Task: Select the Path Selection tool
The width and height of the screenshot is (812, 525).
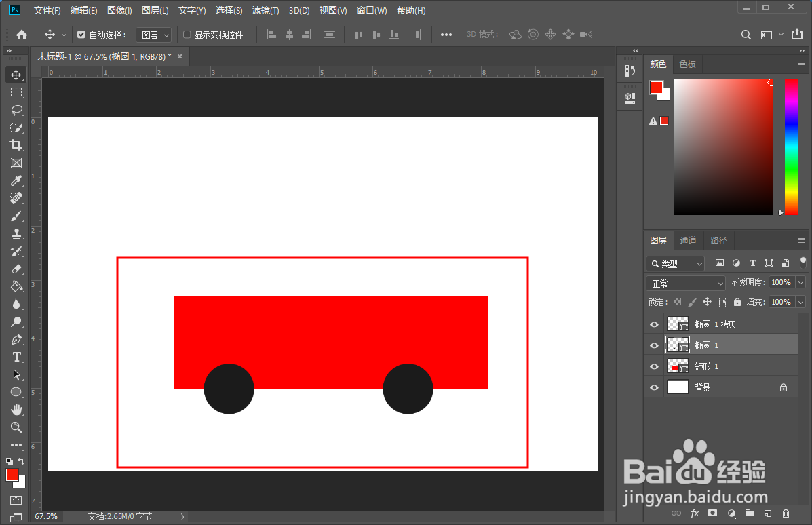Action: tap(16, 375)
